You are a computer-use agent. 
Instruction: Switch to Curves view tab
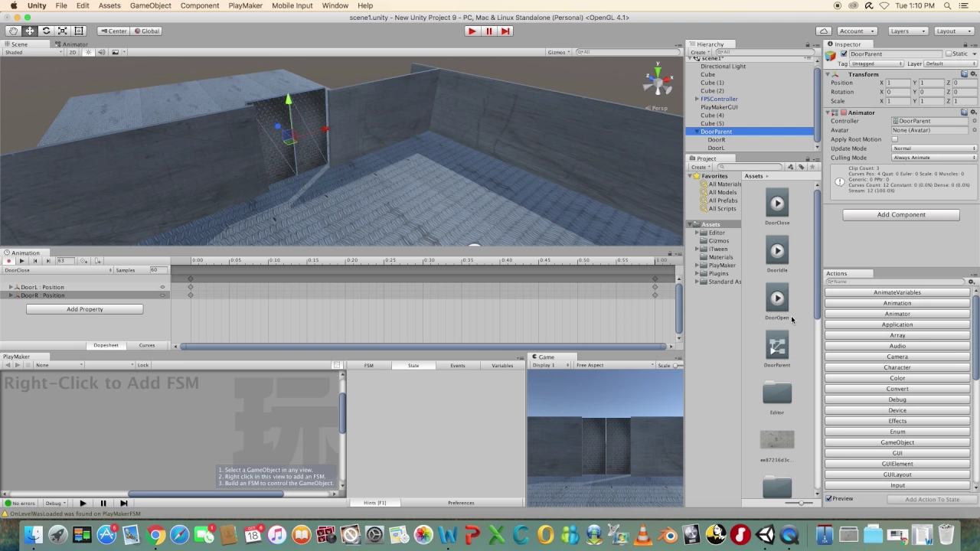(x=146, y=345)
